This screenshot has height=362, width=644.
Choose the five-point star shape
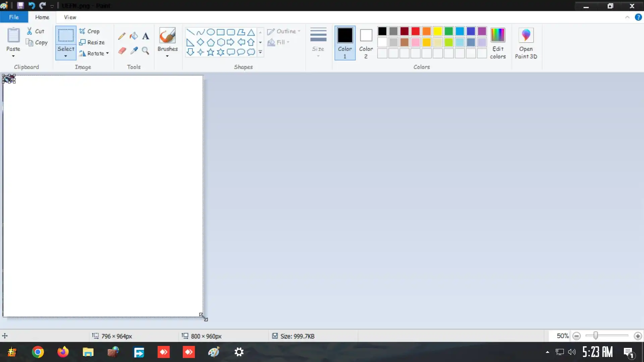[x=211, y=52]
